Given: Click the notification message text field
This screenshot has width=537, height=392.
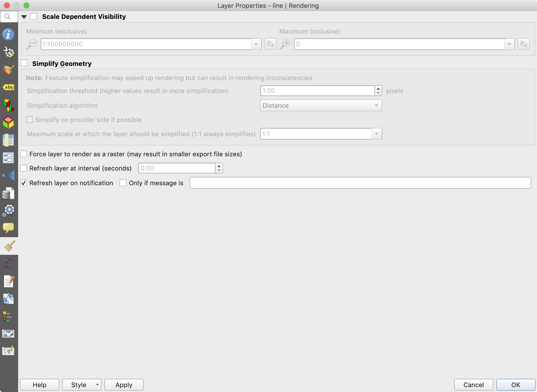Looking at the screenshot, I should [x=360, y=183].
